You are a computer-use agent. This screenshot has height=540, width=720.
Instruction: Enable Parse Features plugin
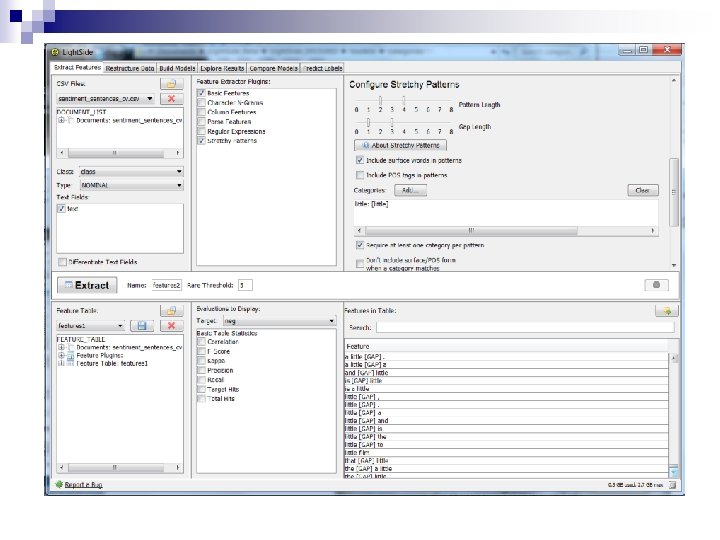coord(201,122)
